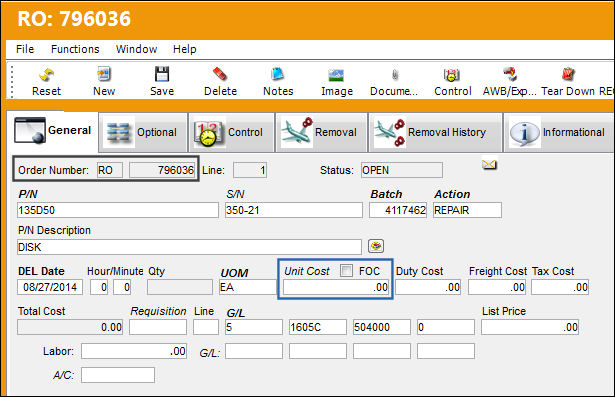Click the Unit Cost input field

[336, 287]
